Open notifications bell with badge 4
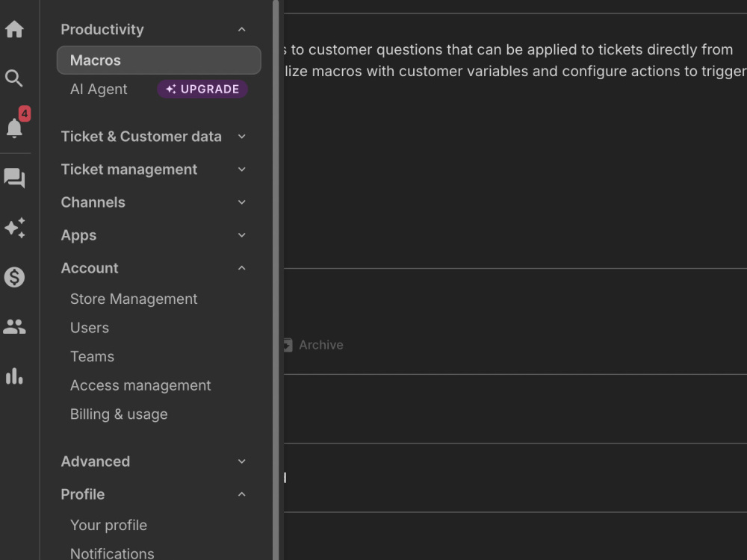The width and height of the screenshot is (747, 560). 14,128
